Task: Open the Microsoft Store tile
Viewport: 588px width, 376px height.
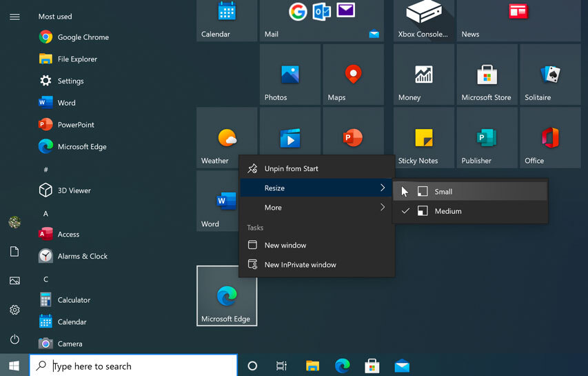Action: (487, 75)
